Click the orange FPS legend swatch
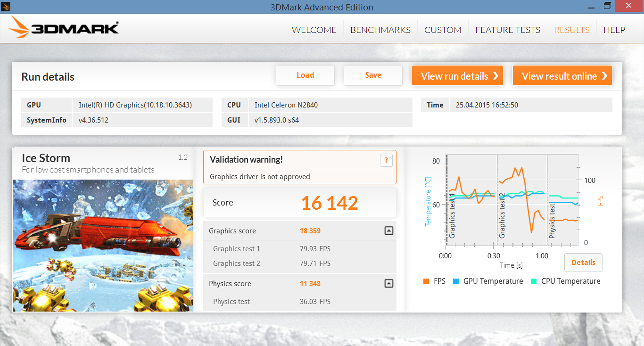The height and width of the screenshot is (346, 644). 426,281
